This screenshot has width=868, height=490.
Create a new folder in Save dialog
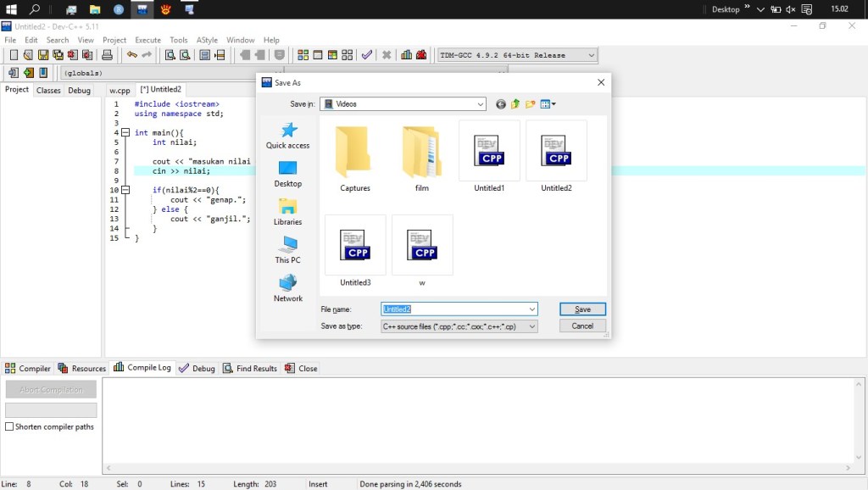tap(531, 104)
